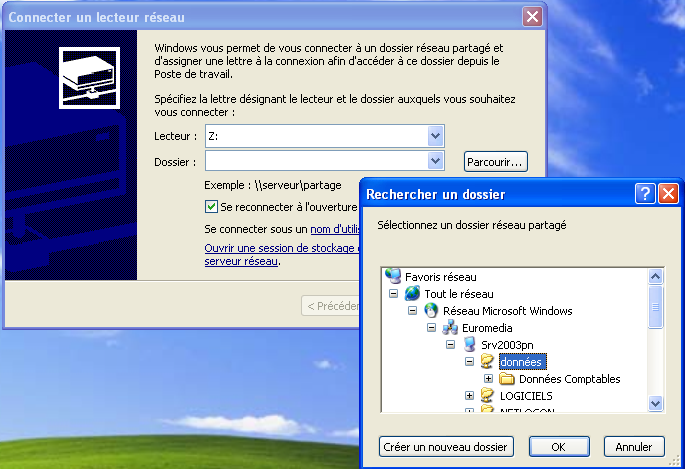The image size is (685, 469).
Task: Open the Dossier path dropdown arrow
Action: pos(435,161)
